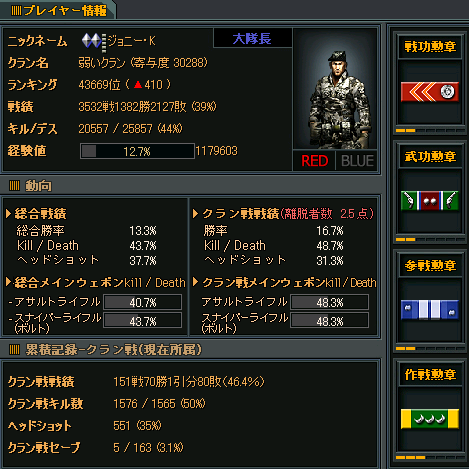The width and height of the screenshot is (469, 469).
Task: Click the 作戦勲章 yellow-green ribbon medal
Action: (430, 419)
